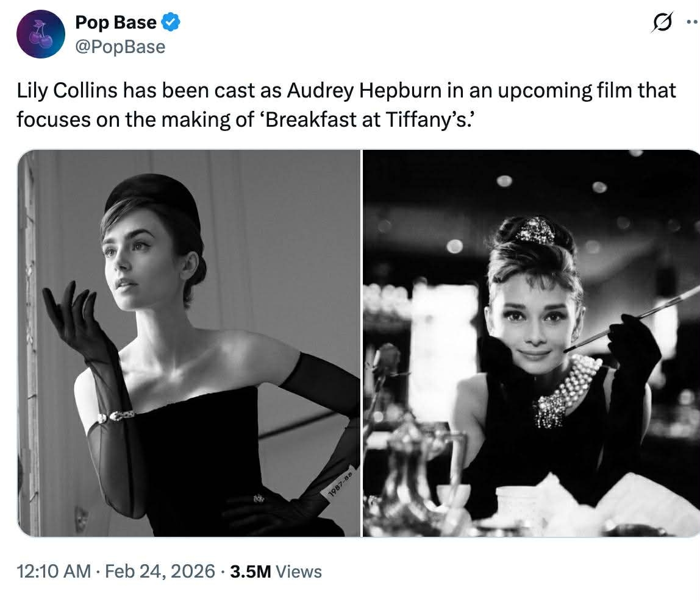The width and height of the screenshot is (700, 602).
Task: Open Pop Base profile through the avatar picture
Action: [39, 34]
